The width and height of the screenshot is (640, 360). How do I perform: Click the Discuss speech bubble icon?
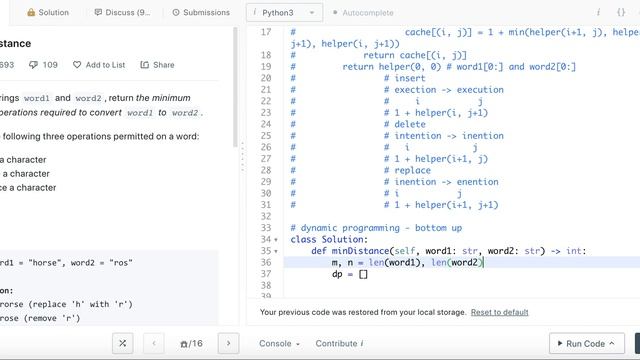coord(98,12)
